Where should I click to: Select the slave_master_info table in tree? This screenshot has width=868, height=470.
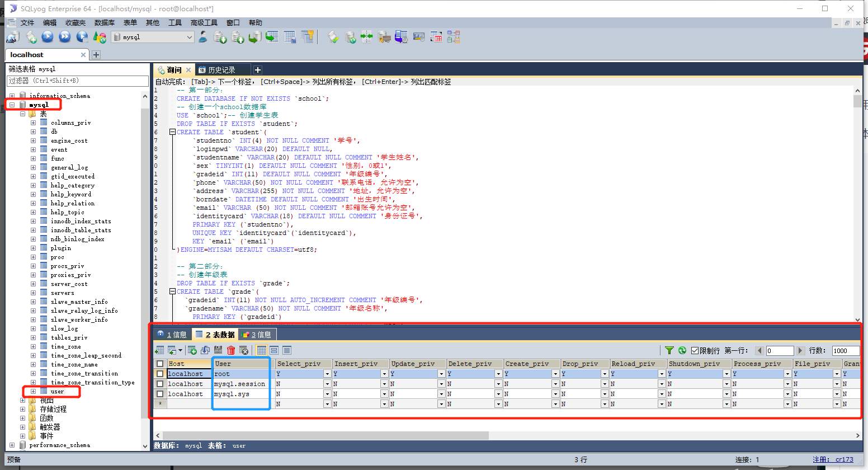(x=79, y=302)
